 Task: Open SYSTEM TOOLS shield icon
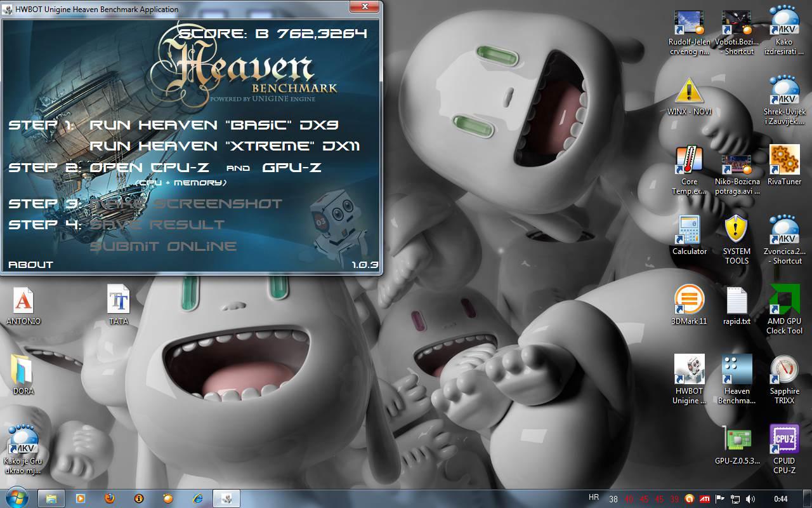pos(737,239)
